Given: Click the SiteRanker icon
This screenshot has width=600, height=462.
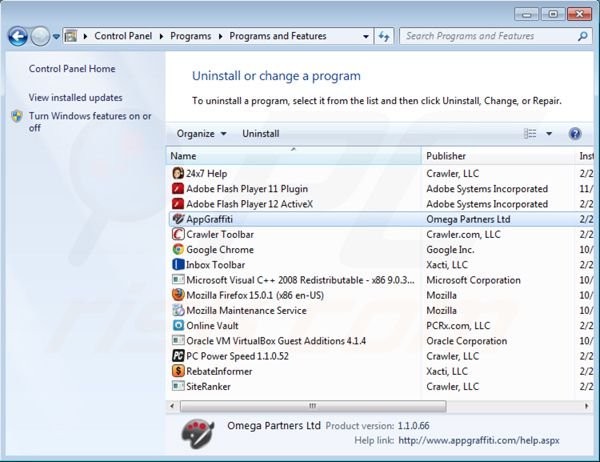Looking at the screenshot, I should [178, 386].
